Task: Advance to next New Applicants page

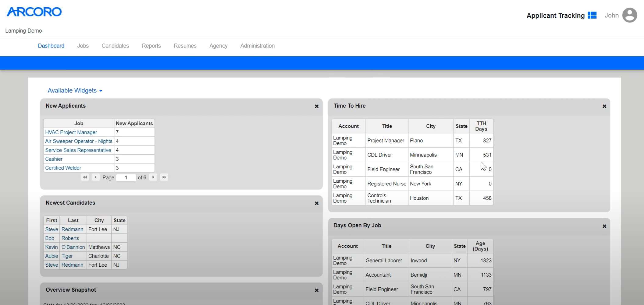Action: click(x=153, y=177)
